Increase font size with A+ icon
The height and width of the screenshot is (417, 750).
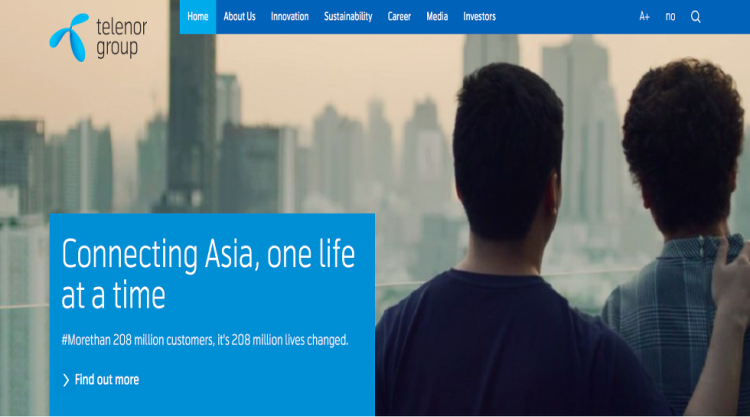pyautogui.click(x=644, y=17)
